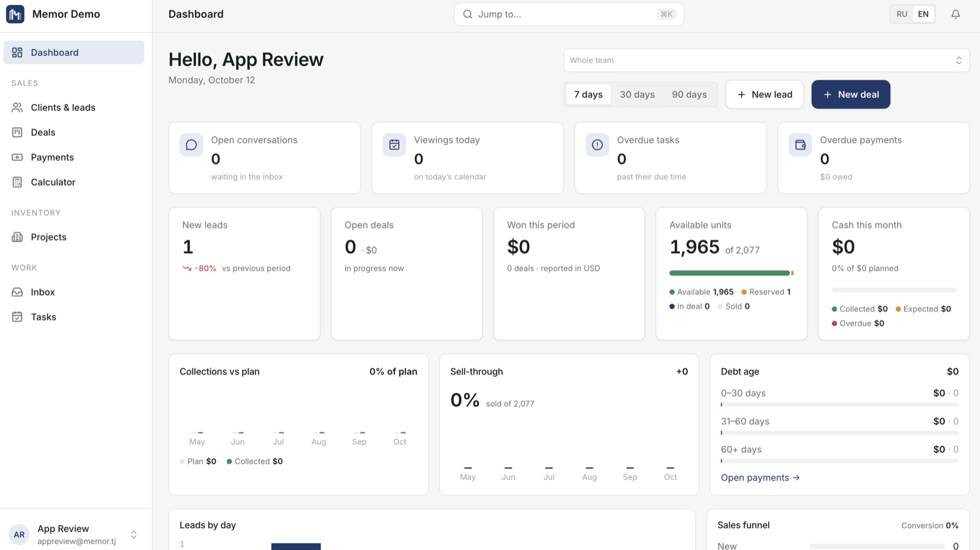Click the Calculator icon in sidebar
980x550 pixels.
(17, 182)
